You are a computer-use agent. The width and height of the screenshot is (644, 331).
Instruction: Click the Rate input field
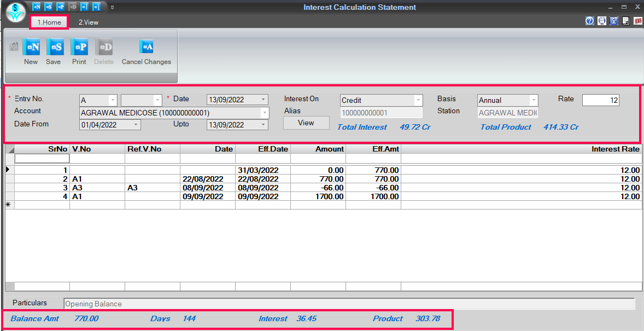[x=600, y=100]
